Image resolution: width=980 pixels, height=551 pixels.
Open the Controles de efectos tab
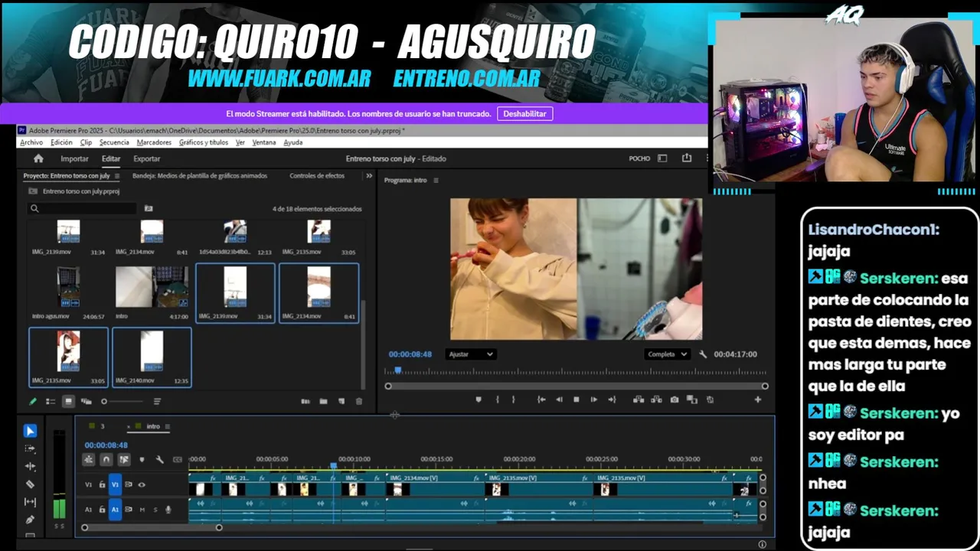coord(317,176)
